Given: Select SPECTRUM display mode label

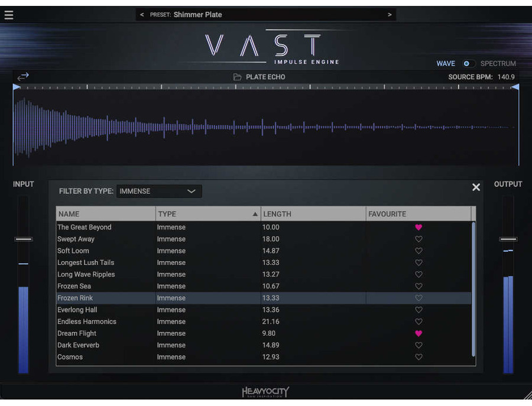Looking at the screenshot, I should coord(498,63).
